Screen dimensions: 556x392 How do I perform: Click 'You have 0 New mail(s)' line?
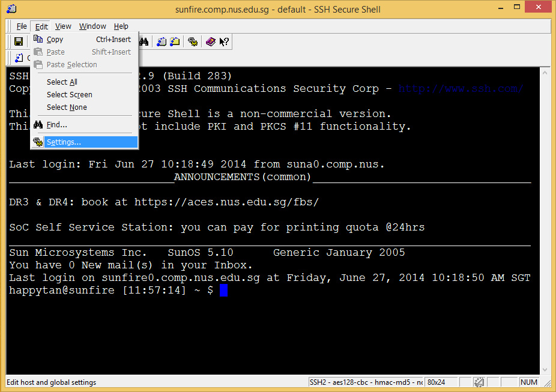point(130,265)
